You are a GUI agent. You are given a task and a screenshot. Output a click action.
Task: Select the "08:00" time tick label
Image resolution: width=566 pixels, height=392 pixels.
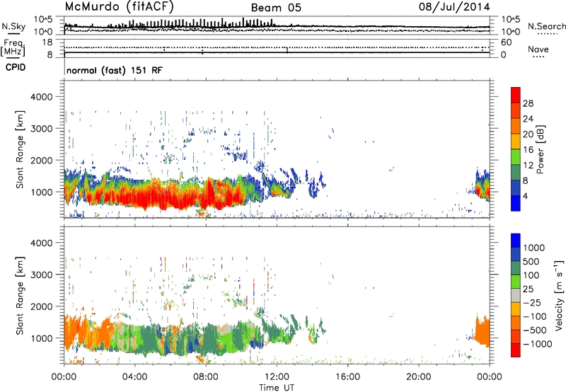206,377
